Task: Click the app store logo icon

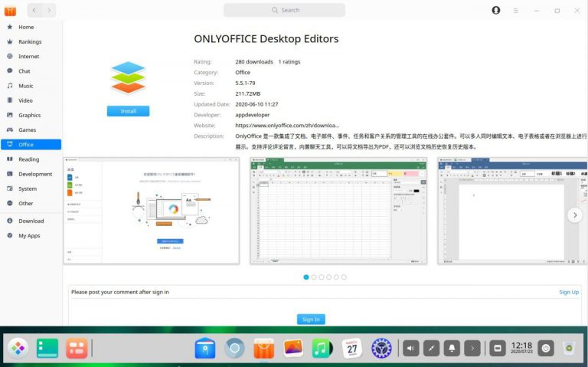Action: point(10,11)
